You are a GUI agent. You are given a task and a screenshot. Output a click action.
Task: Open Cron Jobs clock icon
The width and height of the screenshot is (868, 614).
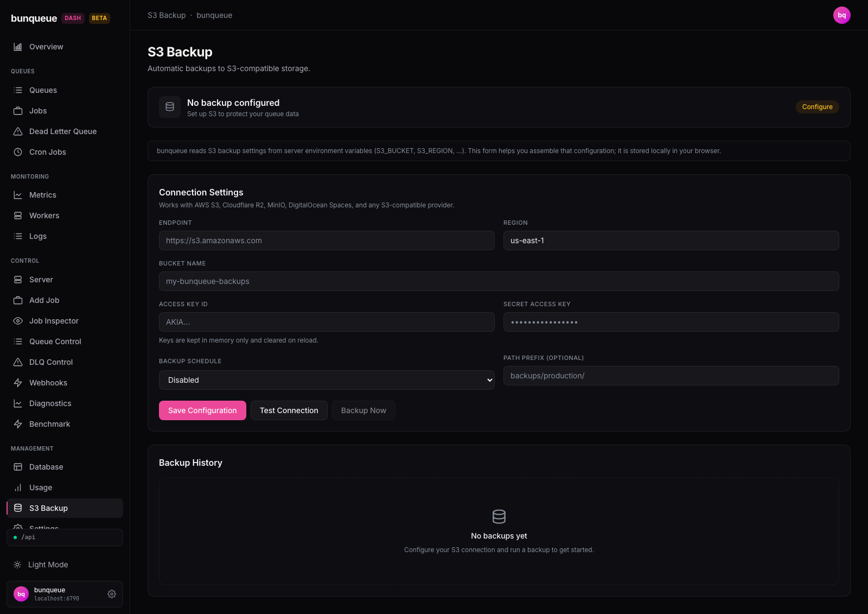(x=18, y=152)
